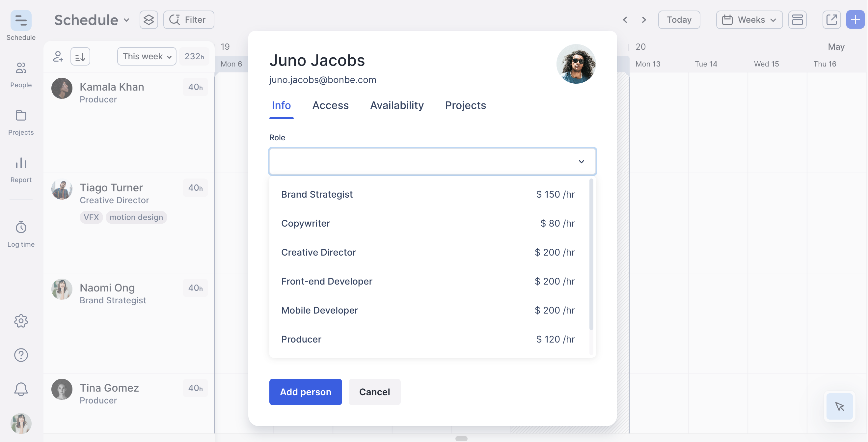This screenshot has width=868, height=442.
Task: Click the layers view icon next to Filter
Action: click(149, 20)
